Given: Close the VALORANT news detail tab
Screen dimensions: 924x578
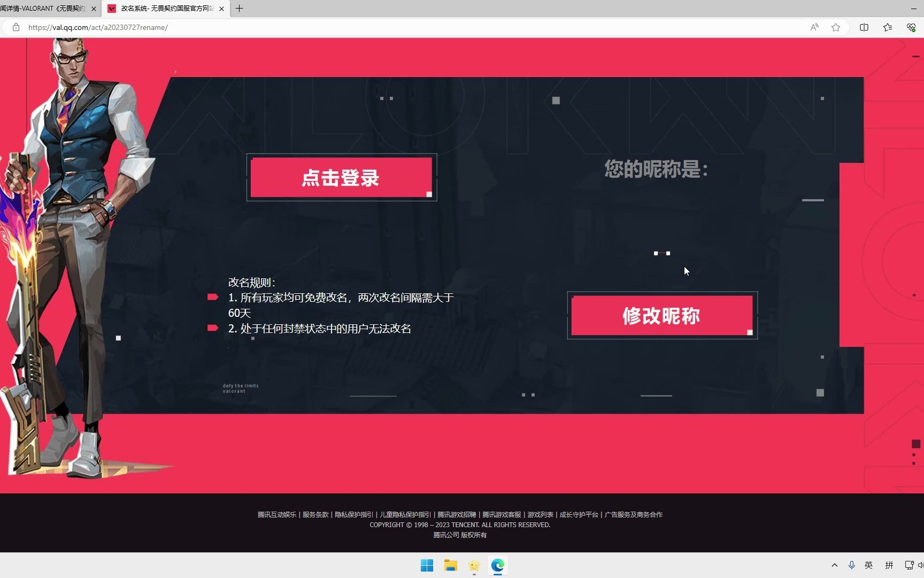Looking at the screenshot, I should click(x=94, y=9).
